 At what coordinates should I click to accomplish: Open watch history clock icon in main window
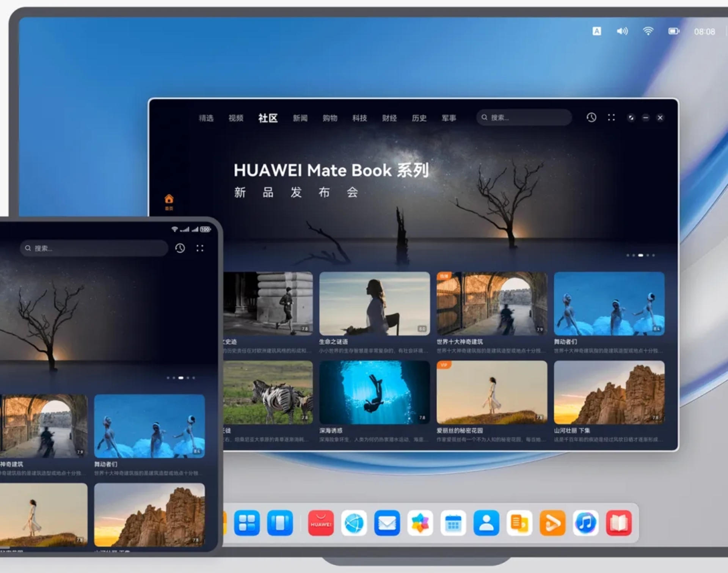point(591,118)
